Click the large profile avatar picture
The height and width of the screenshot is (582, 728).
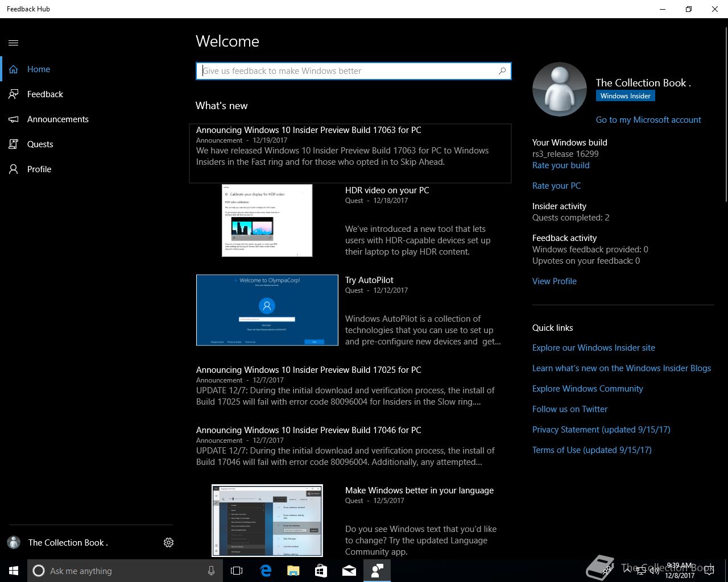coord(560,89)
